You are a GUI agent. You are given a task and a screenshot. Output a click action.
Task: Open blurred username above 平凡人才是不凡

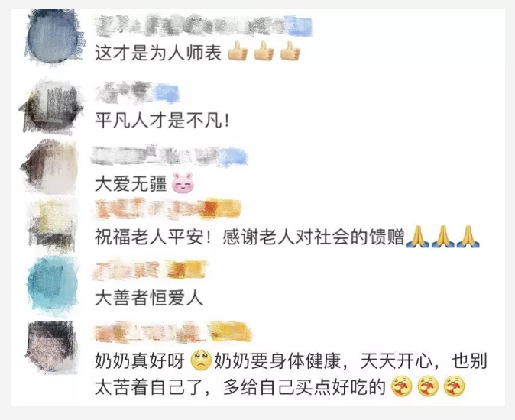(x=138, y=92)
